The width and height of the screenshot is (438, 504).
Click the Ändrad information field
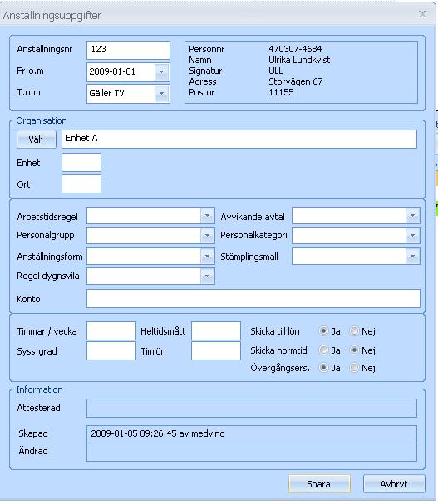tap(252, 452)
